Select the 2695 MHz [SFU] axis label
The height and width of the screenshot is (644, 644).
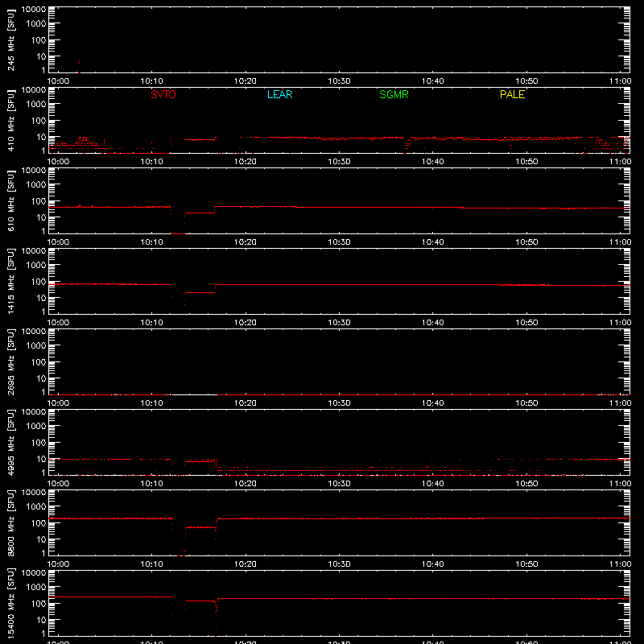click(x=10, y=361)
